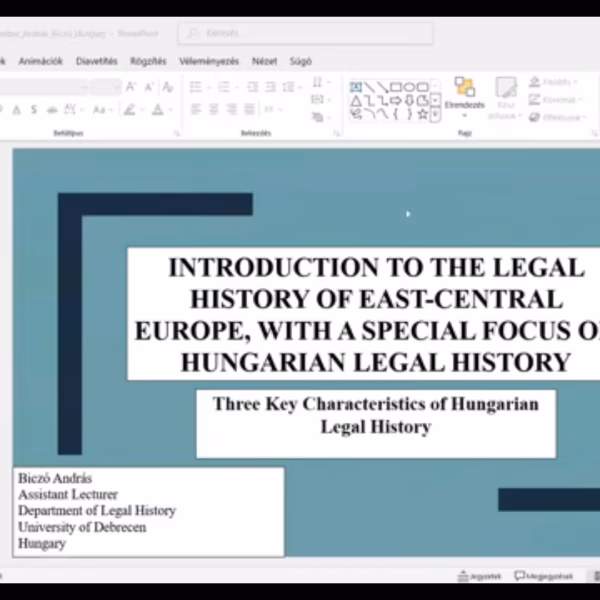Open align text vertical options
Image resolution: width=600 pixels, height=600 pixels.
pyautogui.click(x=321, y=100)
